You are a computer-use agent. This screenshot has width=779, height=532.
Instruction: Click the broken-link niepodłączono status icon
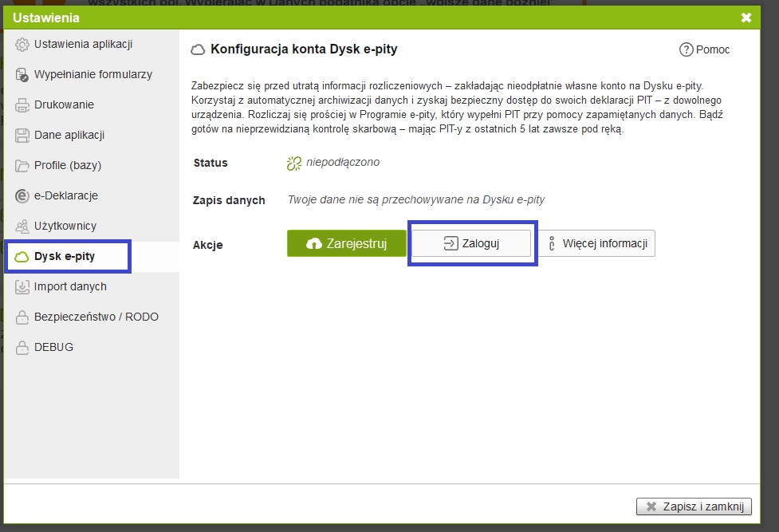[293, 164]
